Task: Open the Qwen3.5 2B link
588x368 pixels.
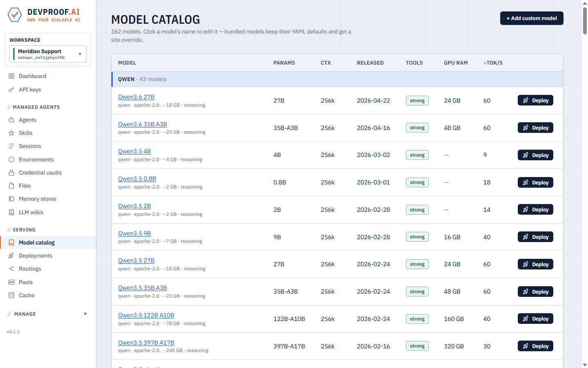Action: click(134, 206)
